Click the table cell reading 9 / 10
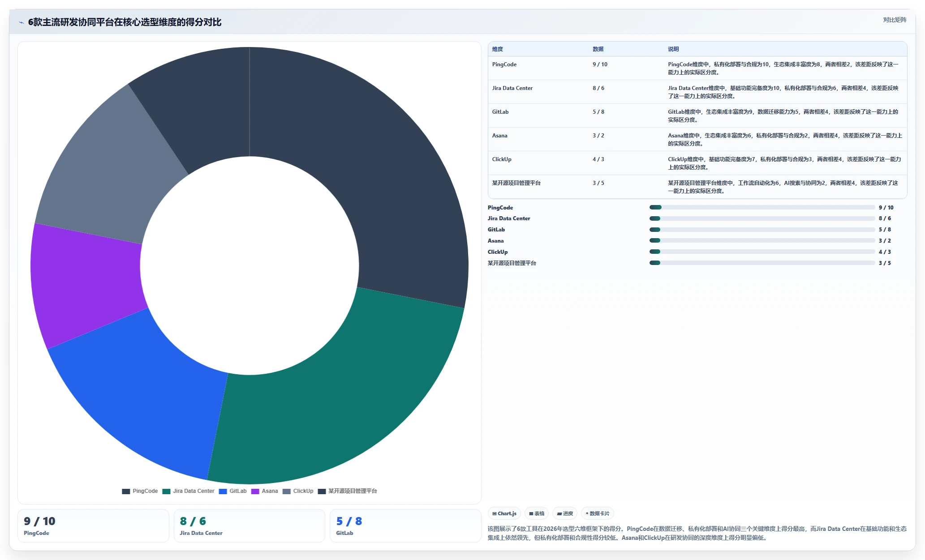 pyautogui.click(x=600, y=64)
